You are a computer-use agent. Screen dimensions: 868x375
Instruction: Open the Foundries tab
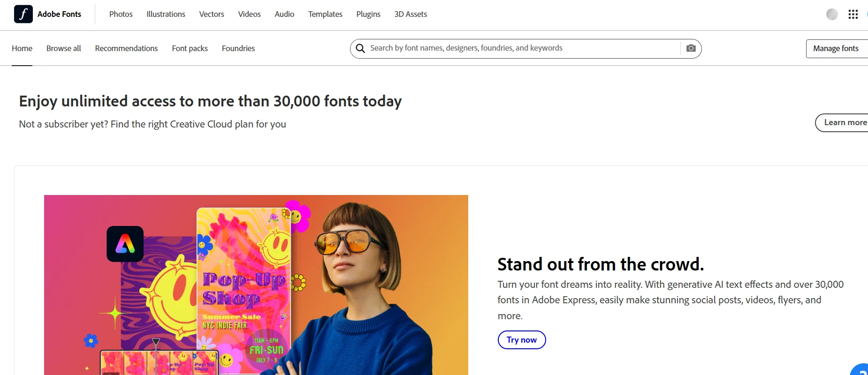pyautogui.click(x=238, y=48)
